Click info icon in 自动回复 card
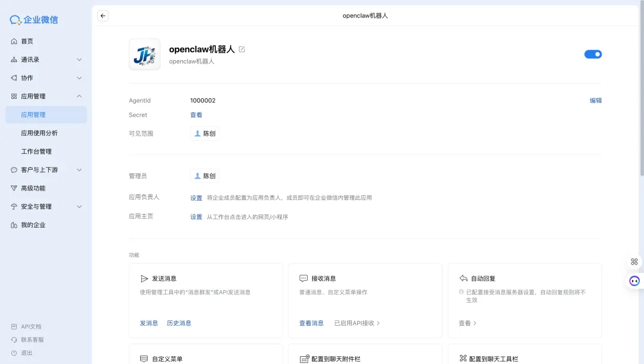 (461, 292)
